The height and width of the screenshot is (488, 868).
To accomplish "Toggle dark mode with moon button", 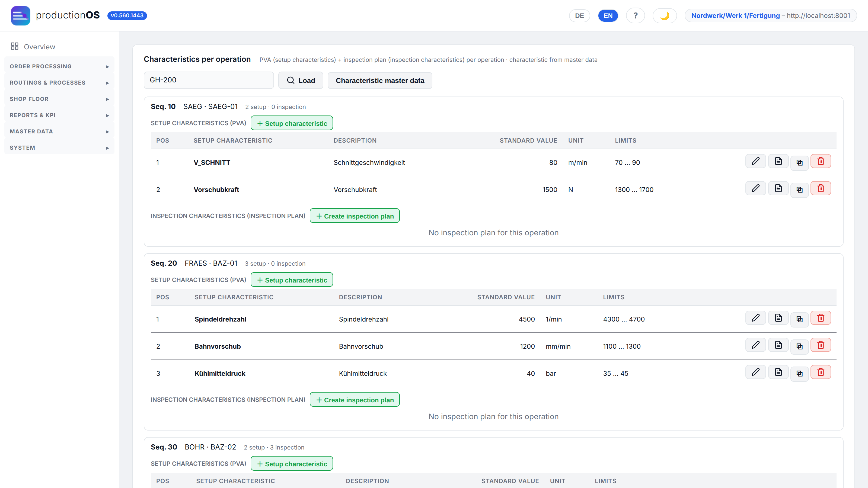I will [x=665, y=15].
